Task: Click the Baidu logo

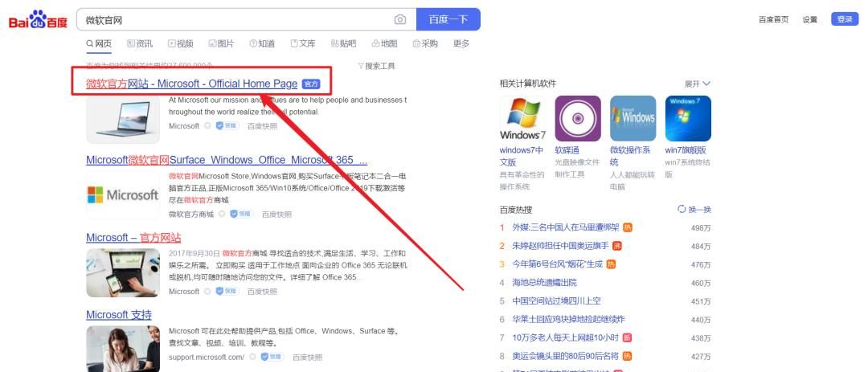Action: pyautogui.click(x=38, y=20)
